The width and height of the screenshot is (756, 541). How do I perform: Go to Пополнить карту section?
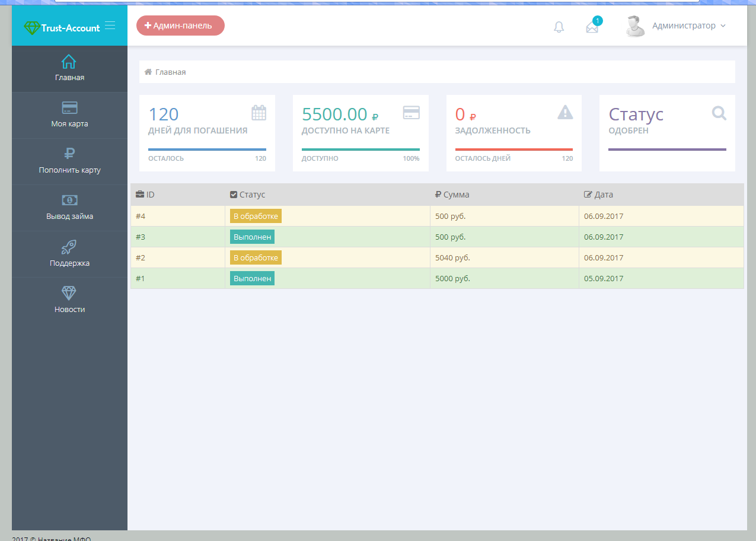[x=69, y=161]
